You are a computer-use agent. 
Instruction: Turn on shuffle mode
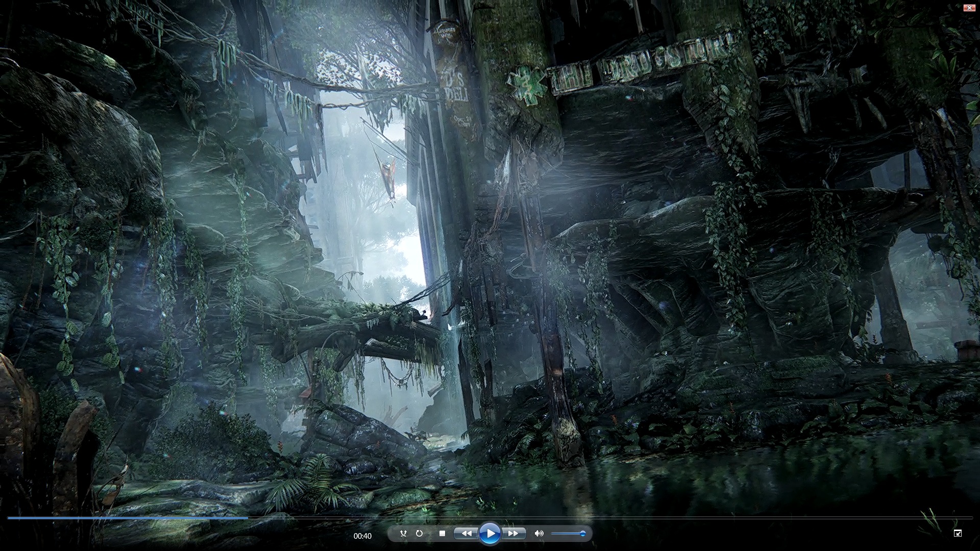pyautogui.click(x=403, y=533)
